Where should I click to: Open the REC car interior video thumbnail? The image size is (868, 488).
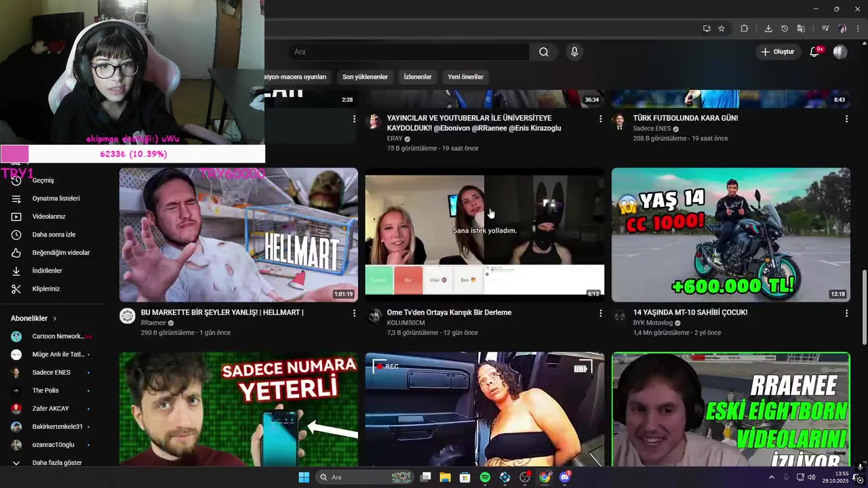click(485, 409)
